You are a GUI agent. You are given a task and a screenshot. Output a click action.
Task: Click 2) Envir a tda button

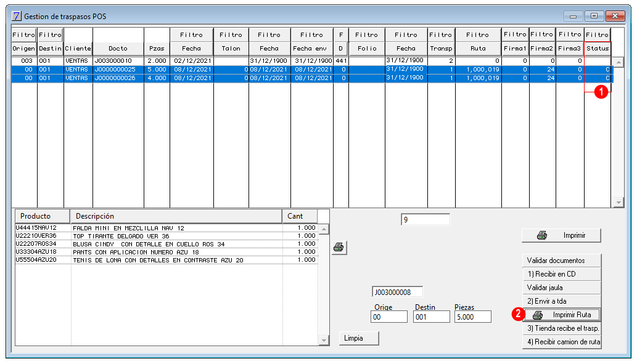coord(561,301)
